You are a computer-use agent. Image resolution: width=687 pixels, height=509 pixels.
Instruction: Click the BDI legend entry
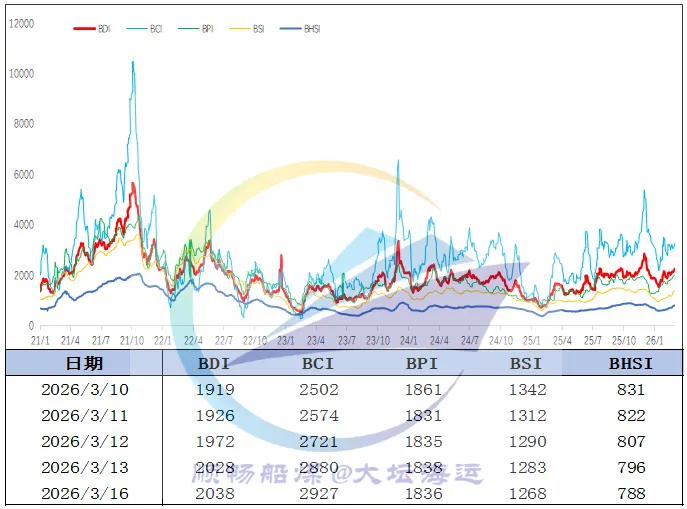pos(92,29)
